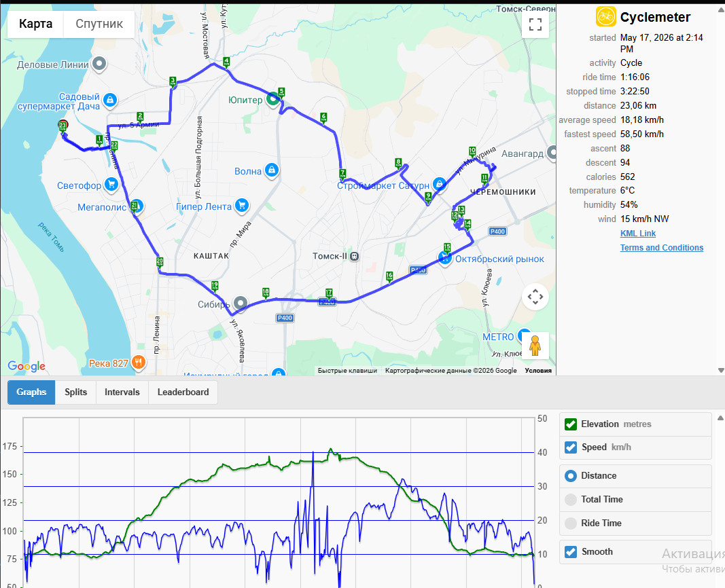This screenshot has height=588, width=725.
Task: Click the kilometer 16 route marker
Action: pos(389,276)
